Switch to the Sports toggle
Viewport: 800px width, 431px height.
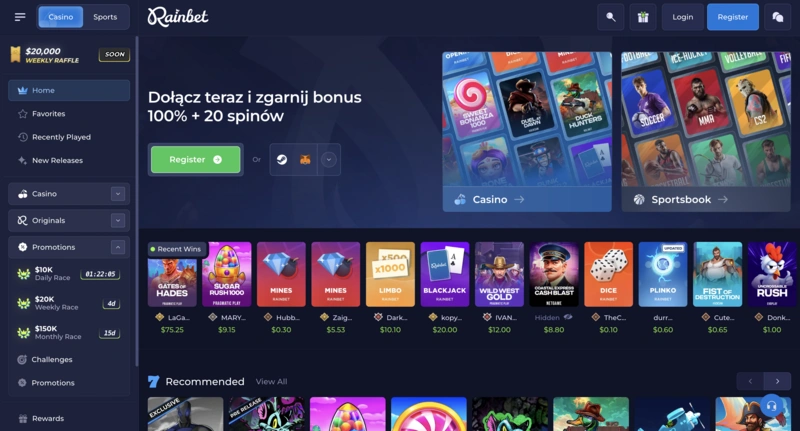[105, 17]
